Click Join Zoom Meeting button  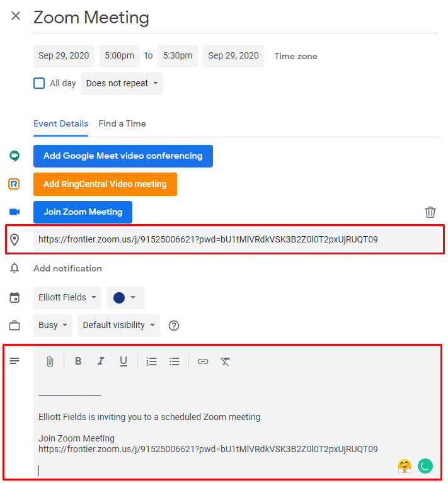click(x=83, y=212)
